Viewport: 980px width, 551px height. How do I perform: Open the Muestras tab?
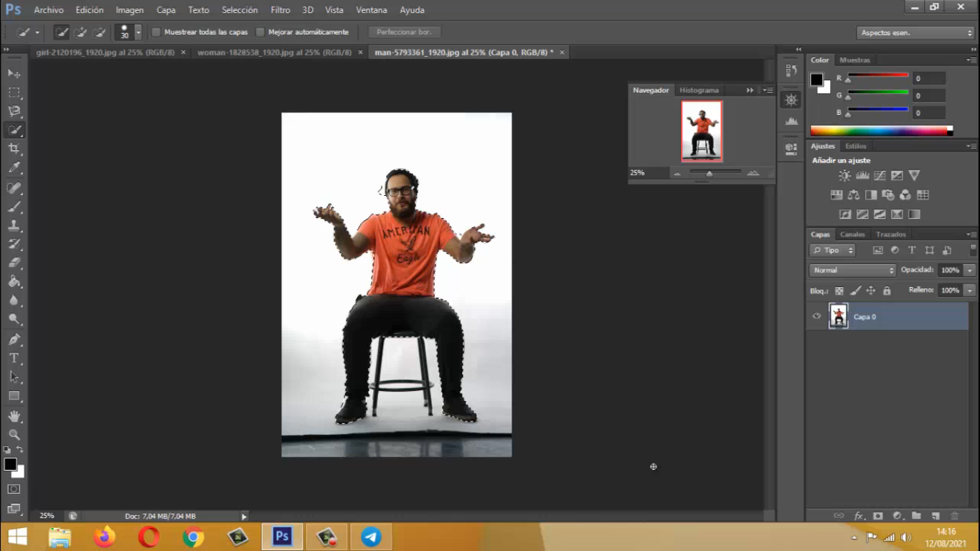854,60
